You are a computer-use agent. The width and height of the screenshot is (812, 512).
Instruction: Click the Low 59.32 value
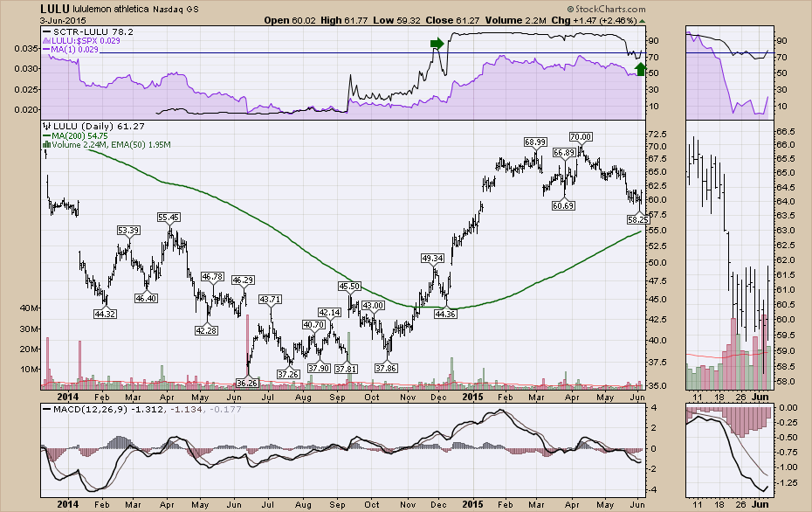pos(396,21)
